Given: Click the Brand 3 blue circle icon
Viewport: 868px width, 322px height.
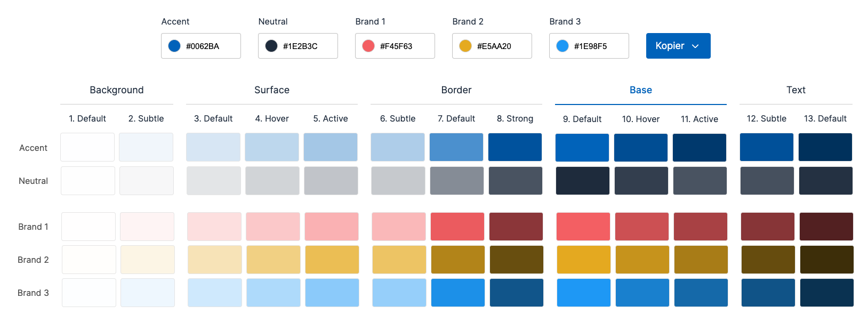Looking at the screenshot, I should point(562,46).
